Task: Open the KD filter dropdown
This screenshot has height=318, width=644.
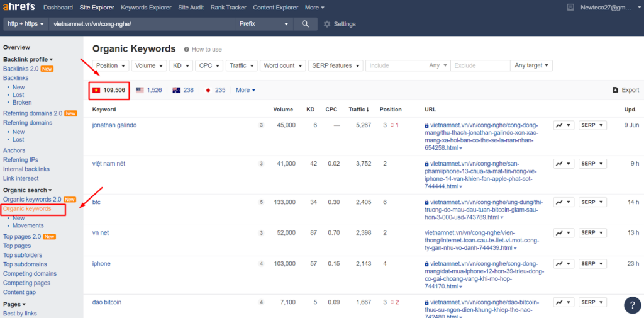Action: (x=180, y=65)
